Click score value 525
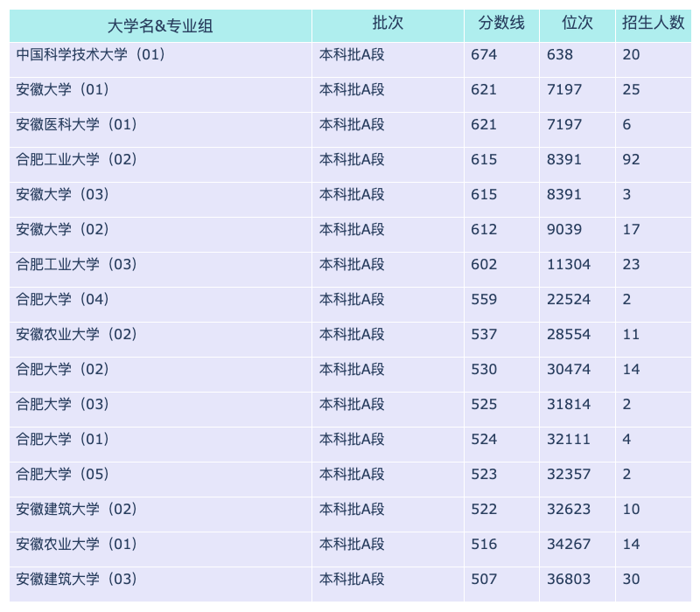The width and height of the screenshot is (700, 612). (484, 404)
